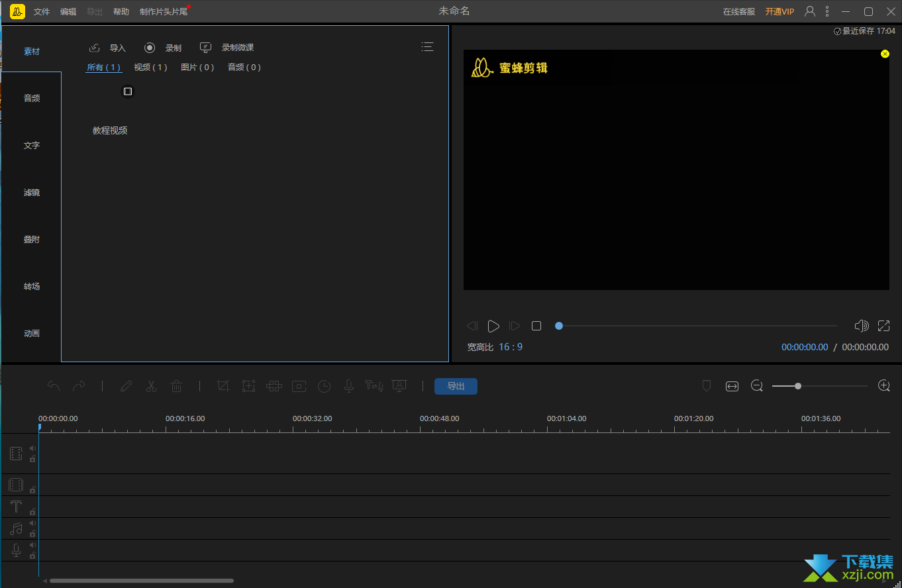Open the clock duration tool
This screenshot has width=902, height=588.
click(x=324, y=386)
